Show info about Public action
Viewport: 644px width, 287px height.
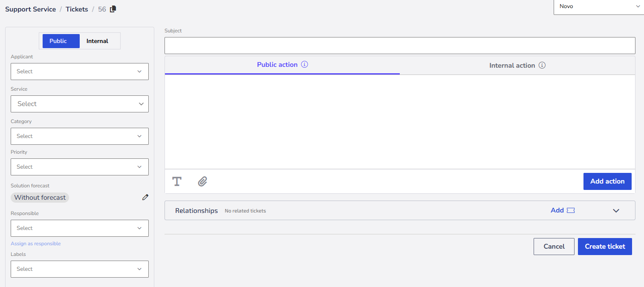click(304, 65)
